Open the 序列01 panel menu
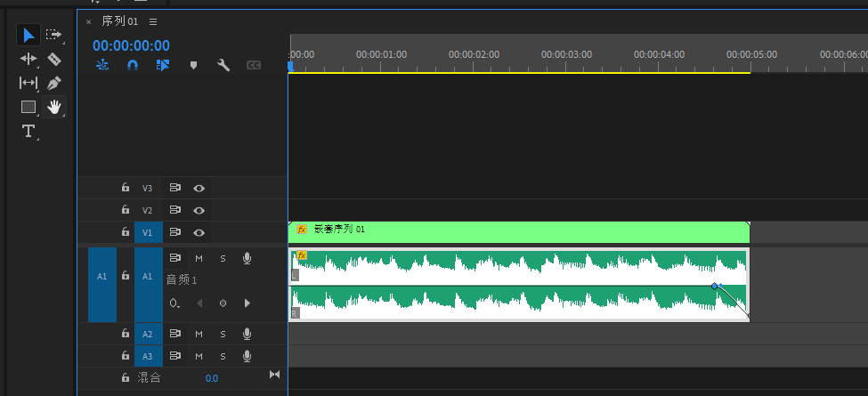This screenshot has width=868, height=396. coord(153,21)
